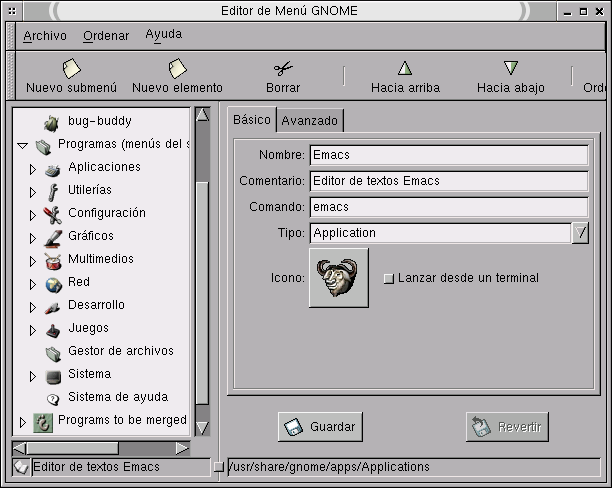Click the vertical scrollbar thumb in tree
Image resolution: width=612 pixels, height=488 pixels.
(202, 292)
